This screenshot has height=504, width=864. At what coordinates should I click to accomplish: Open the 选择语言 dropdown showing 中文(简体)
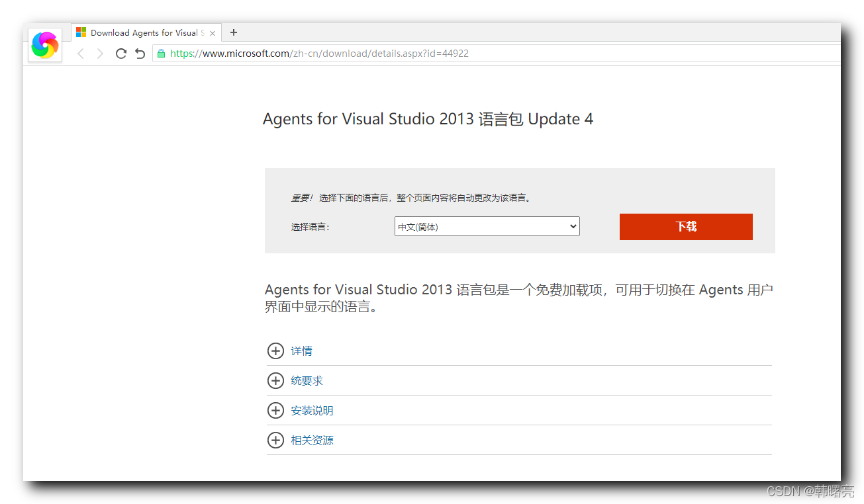coord(487,226)
